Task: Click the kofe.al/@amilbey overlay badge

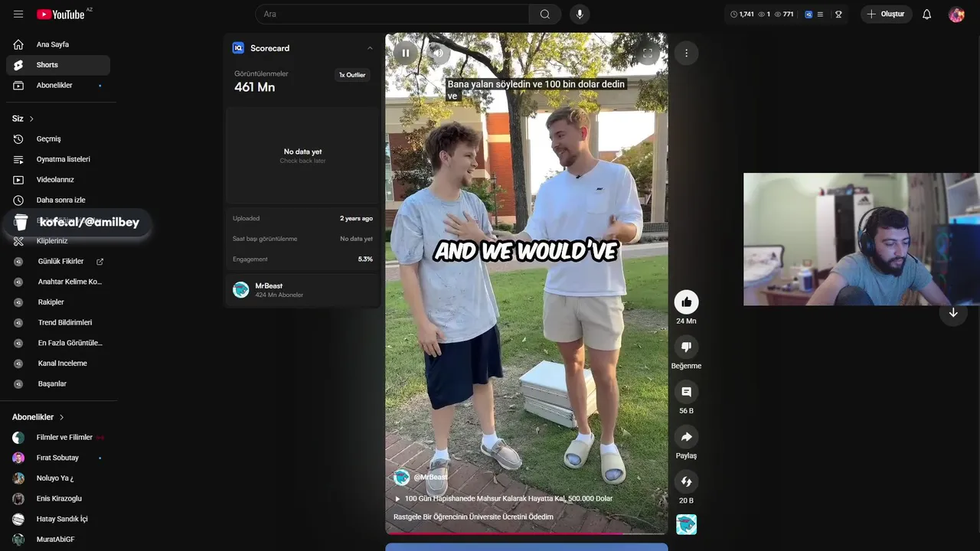Action: [77, 223]
